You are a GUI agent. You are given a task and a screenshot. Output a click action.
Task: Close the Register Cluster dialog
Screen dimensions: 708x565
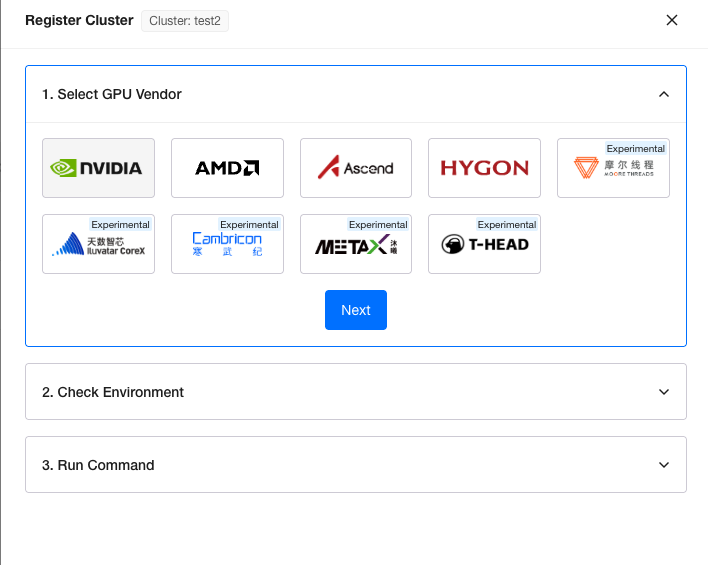pos(672,20)
